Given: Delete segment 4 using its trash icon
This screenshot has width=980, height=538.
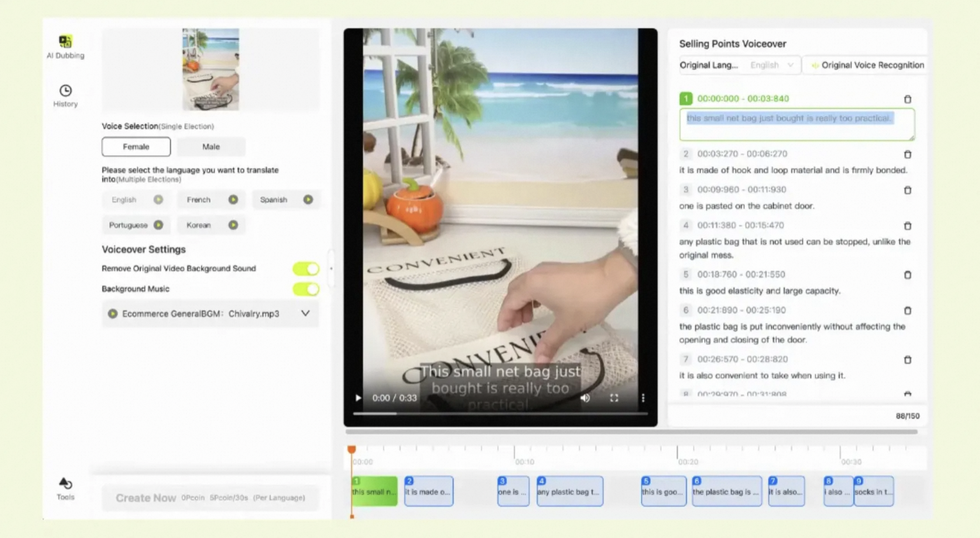Looking at the screenshot, I should pyautogui.click(x=908, y=226).
